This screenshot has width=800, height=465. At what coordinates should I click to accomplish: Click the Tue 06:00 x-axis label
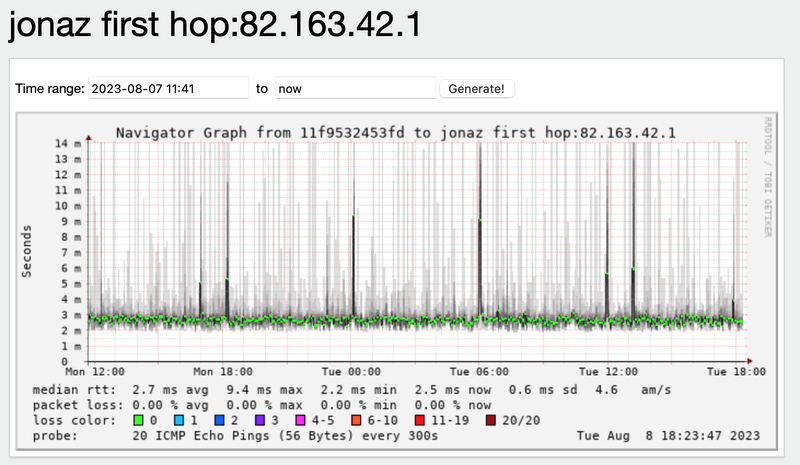click(479, 372)
